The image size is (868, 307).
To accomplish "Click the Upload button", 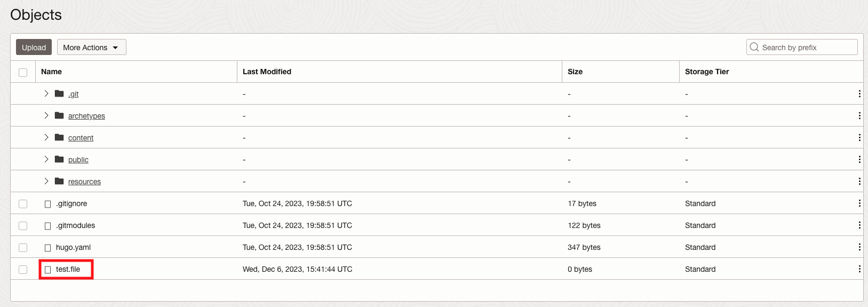I will [x=34, y=48].
